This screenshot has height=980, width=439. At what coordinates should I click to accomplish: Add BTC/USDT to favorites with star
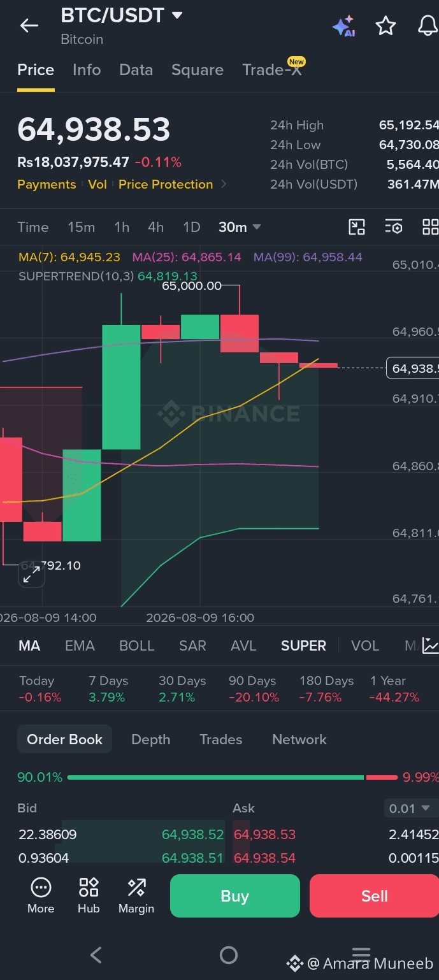point(385,25)
